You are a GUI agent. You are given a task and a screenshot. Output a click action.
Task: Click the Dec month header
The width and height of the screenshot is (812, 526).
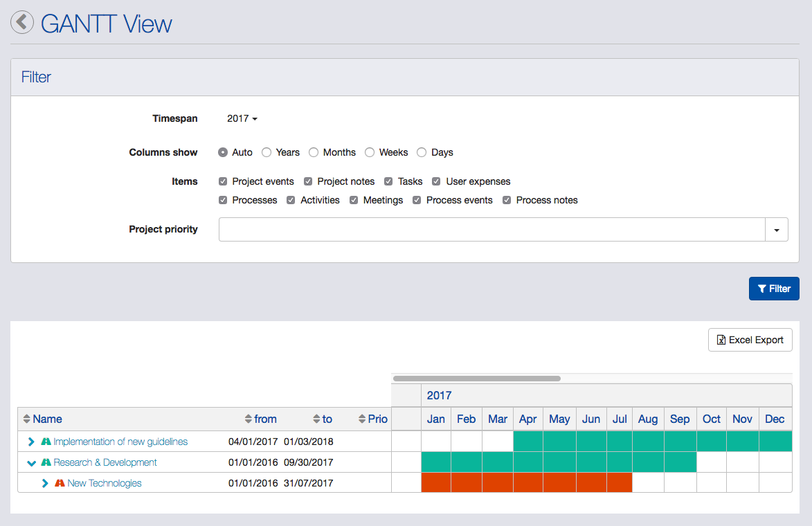pyautogui.click(x=775, y=419)
